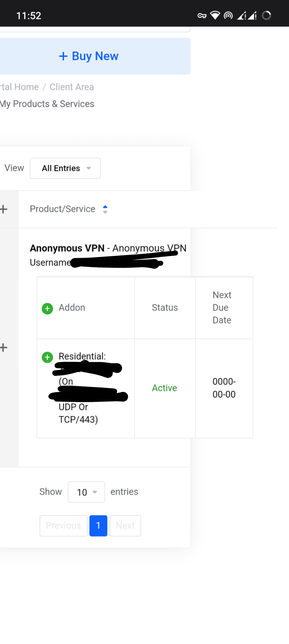
Task: Tap the Wi-Fi status bar icon
Action: 215,15
